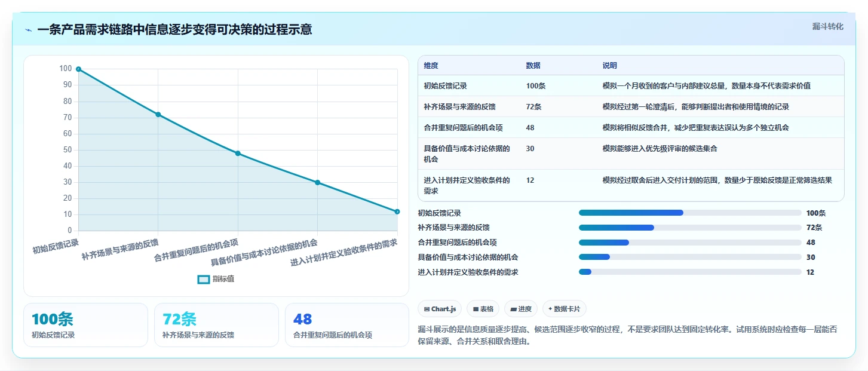The width and height of the screenshot is (868, 371).
Task: Click the 进入计划并定义验收条件的需求 x-axis label
Action: [x=344, y=253]
